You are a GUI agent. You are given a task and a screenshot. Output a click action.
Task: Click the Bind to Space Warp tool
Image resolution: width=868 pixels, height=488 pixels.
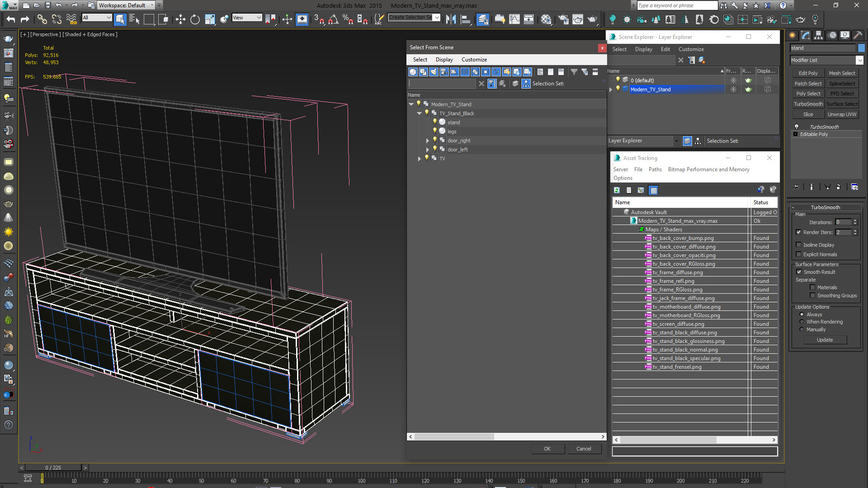[x=71, y=19]
